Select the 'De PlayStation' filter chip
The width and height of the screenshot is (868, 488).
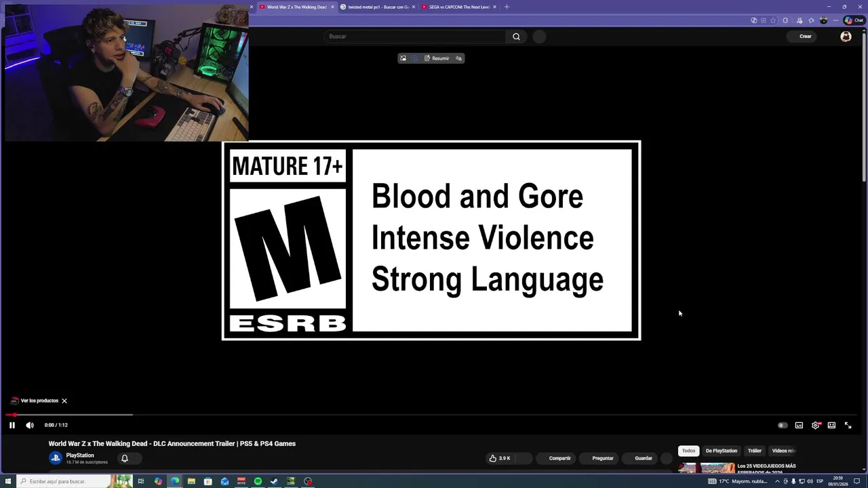tap(721, 451)
